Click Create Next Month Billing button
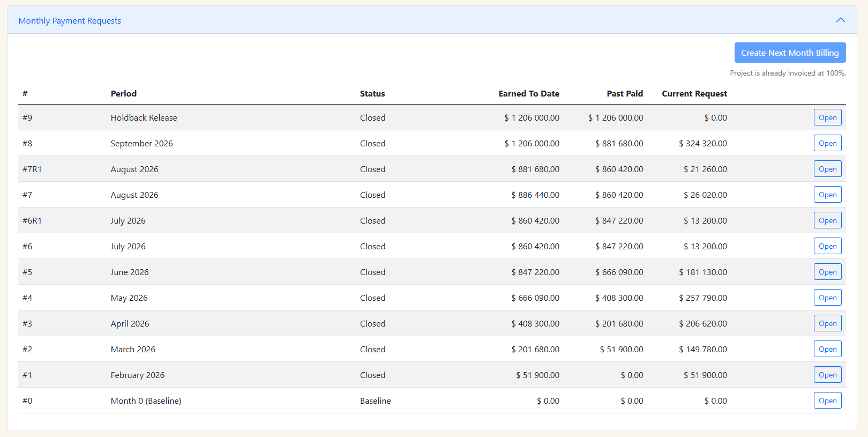Screen dimensions: 868x437 tap(790, 53)
